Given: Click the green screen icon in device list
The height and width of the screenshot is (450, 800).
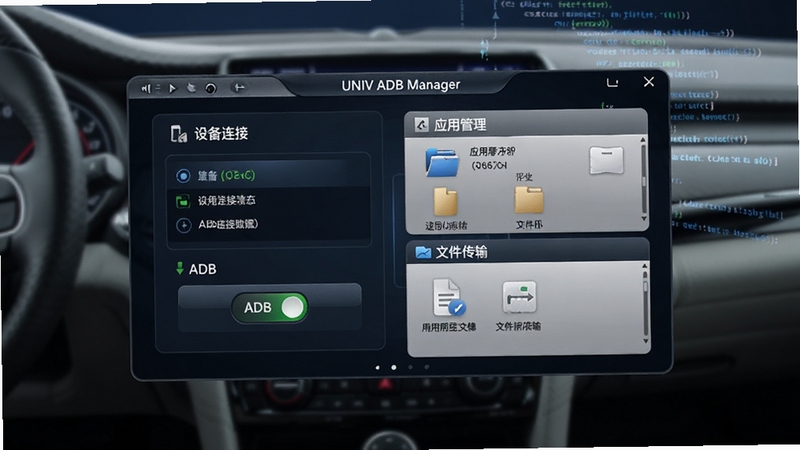Looking at the screenshot, I should pos(183,201).
